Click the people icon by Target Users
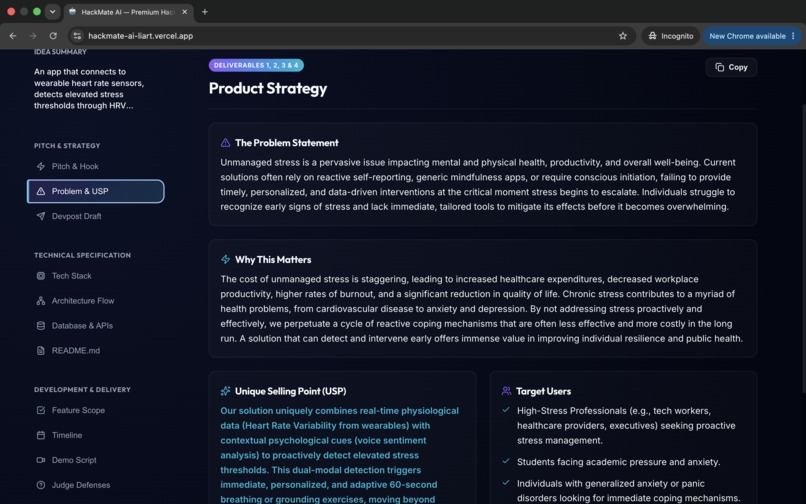The width and height of the screenshot is (806, 504). (x=506, y=391)
